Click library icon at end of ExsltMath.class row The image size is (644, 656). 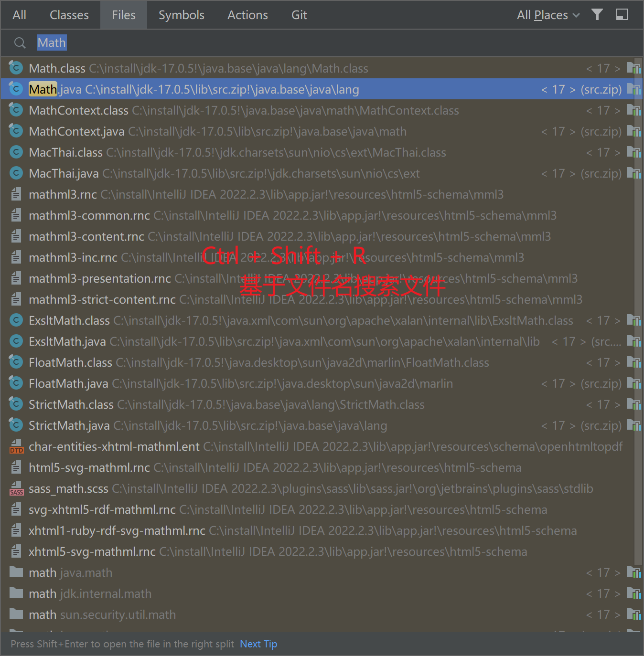634,320
